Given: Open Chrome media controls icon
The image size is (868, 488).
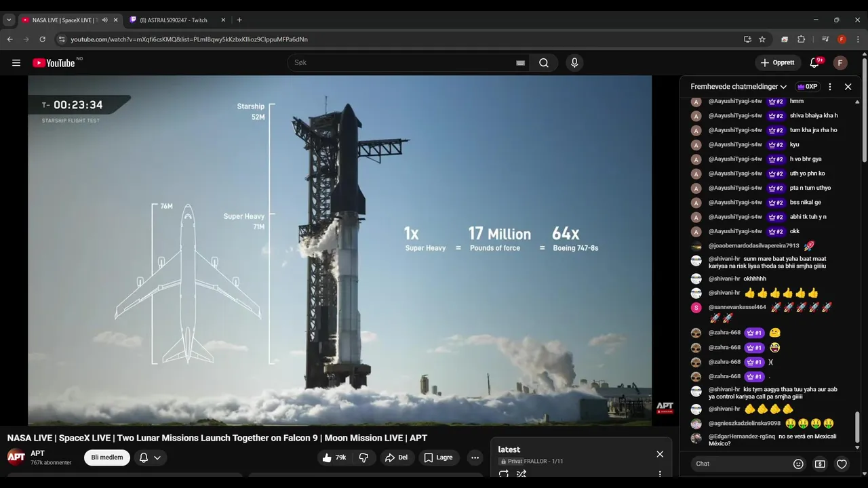Looking at the screenshot, I should click(x=825, y=39).
